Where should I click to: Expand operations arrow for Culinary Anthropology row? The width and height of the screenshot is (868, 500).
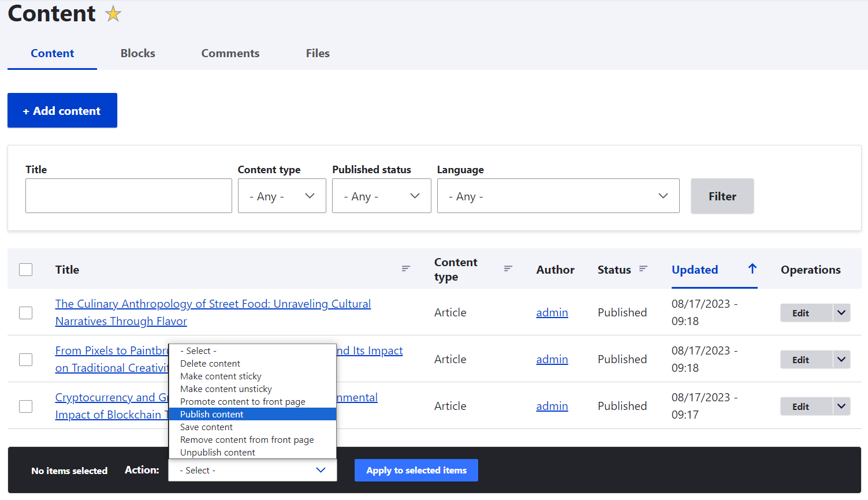pyautogui.click(x=841, y=313)
